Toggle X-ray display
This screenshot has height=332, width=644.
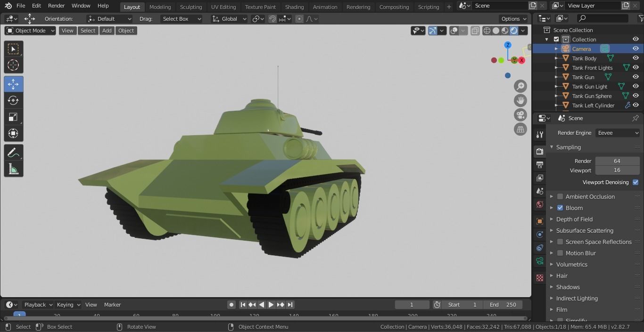475,31
